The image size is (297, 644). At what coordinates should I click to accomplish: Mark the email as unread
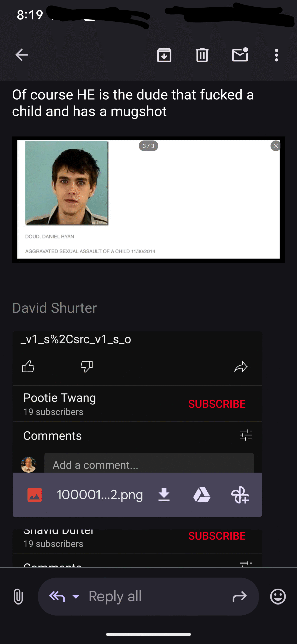[240, 54]
